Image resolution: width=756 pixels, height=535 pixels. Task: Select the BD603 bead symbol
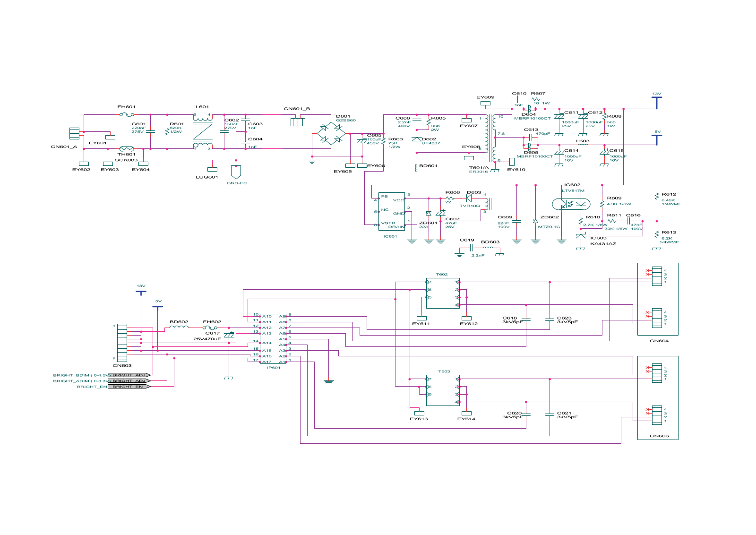pyautogui.click(x=488, y=247)
